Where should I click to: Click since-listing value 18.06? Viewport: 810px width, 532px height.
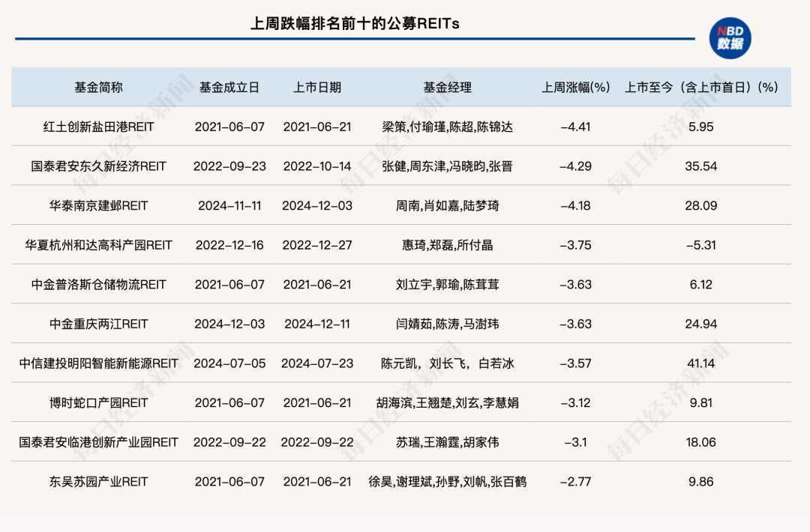point(701,442)
